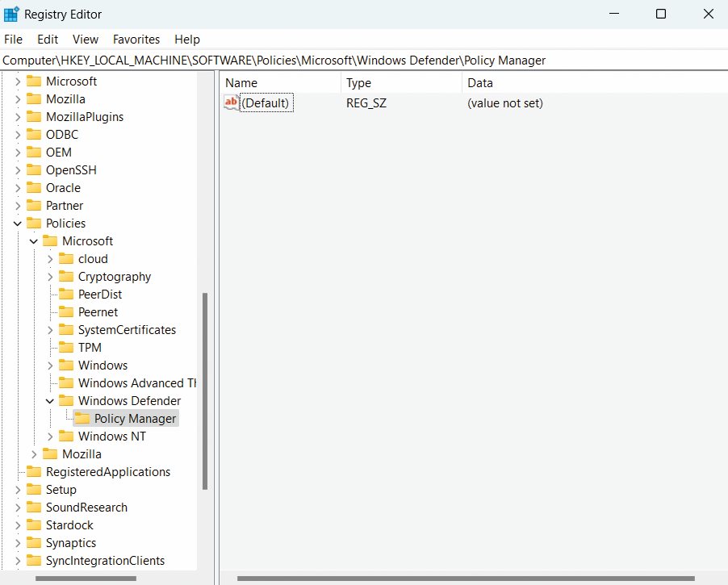
Task: Select the MozillaPlugins folder icon
Action: point(34,116)
